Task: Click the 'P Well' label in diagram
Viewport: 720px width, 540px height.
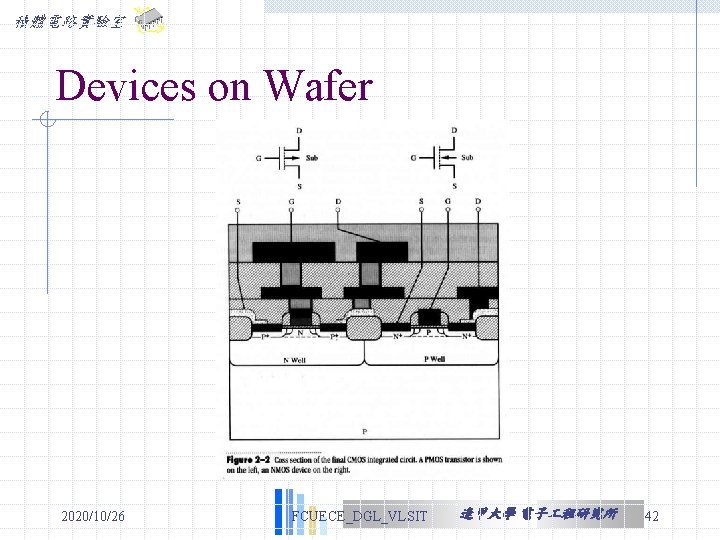Action: tap(434, 359)
